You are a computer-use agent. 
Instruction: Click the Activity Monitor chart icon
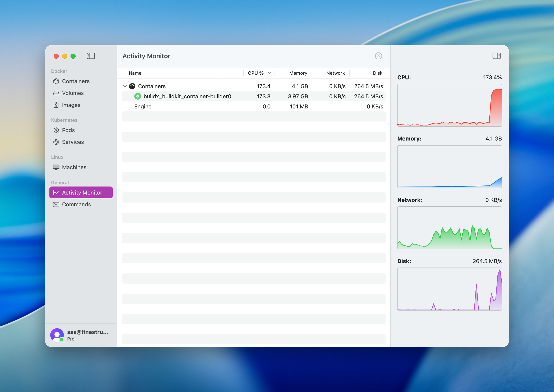(56, 193)
